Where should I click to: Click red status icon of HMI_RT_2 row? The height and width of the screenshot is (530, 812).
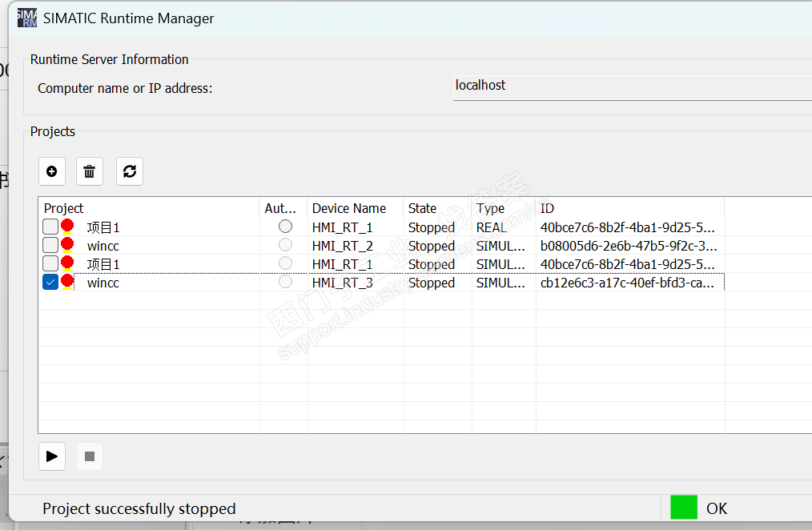coord(67,245)
